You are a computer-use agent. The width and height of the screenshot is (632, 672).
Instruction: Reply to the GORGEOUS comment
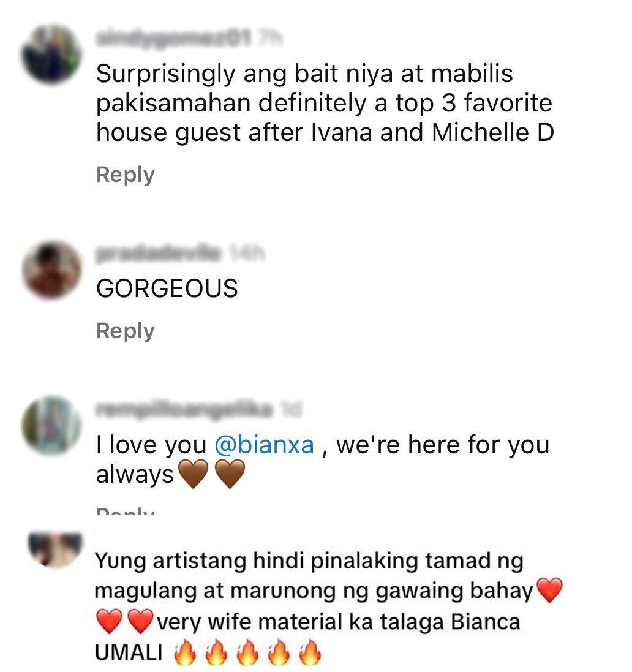coord(125,331)
